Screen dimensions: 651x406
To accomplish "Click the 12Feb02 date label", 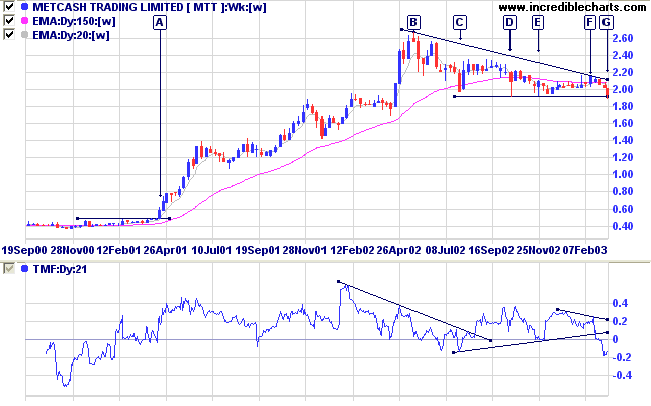I will tap(351, 250).
